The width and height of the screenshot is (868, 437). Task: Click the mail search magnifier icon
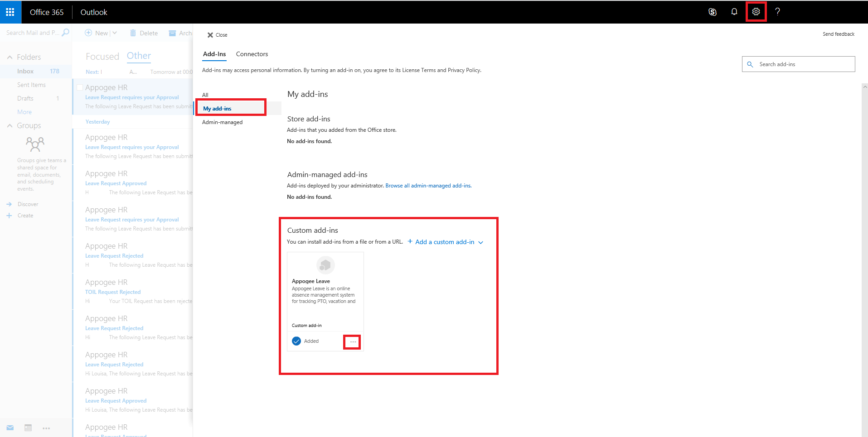tap(66, 33)
